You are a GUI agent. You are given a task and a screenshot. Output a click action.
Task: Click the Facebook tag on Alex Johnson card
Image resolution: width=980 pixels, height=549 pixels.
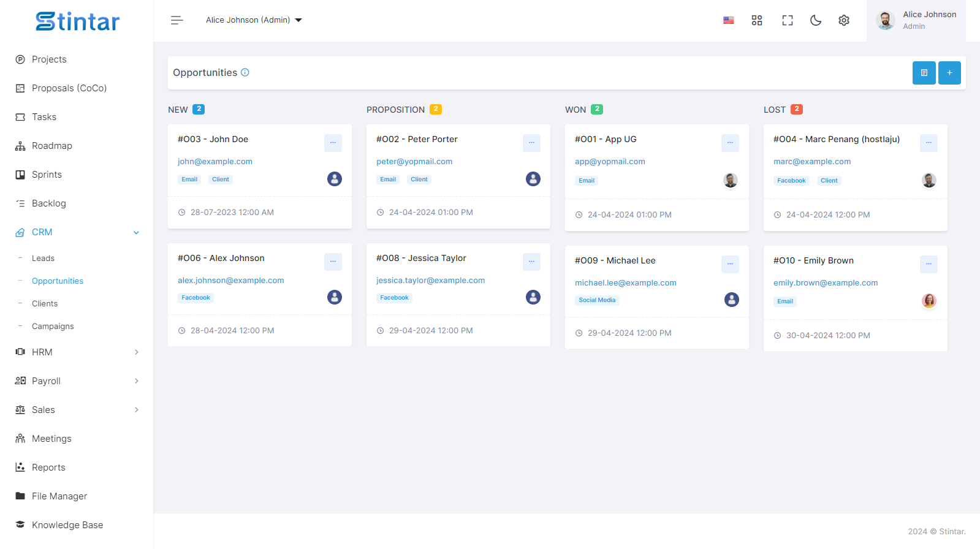(196, 298)
